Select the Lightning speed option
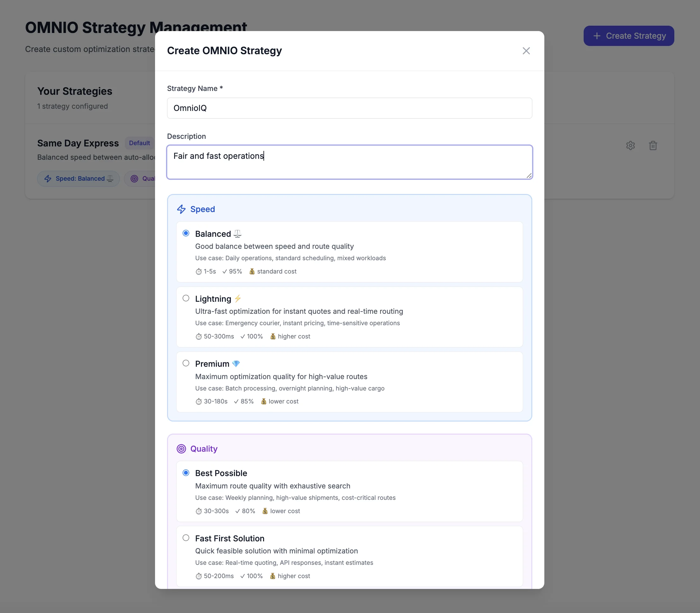 tap(186, 298)
